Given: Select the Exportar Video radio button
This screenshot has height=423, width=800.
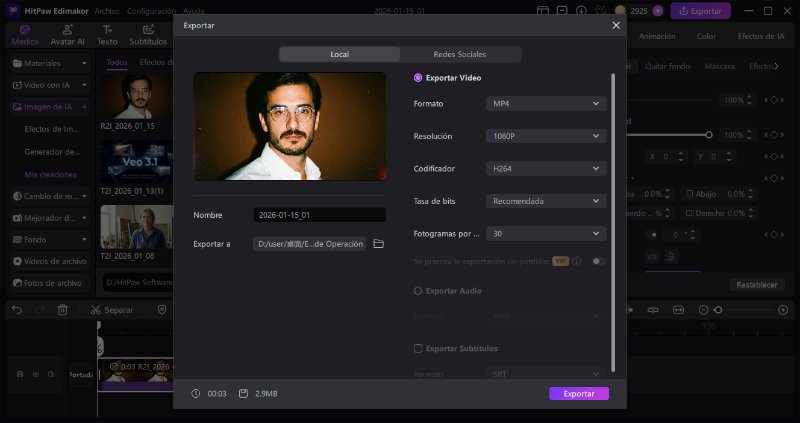Looking at the screenshot, I should pos(418,78).
